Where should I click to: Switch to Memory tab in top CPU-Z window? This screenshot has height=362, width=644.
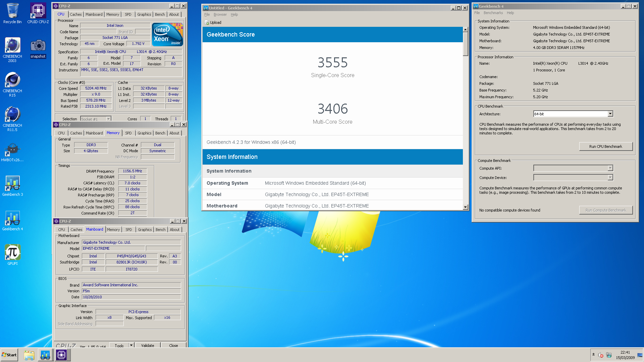[x=113, y=14]
